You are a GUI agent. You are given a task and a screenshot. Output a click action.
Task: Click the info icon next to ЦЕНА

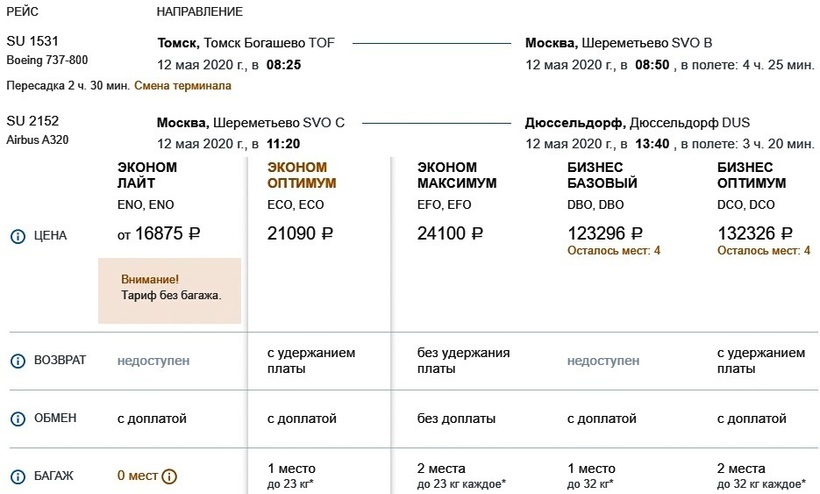(17, 237)
